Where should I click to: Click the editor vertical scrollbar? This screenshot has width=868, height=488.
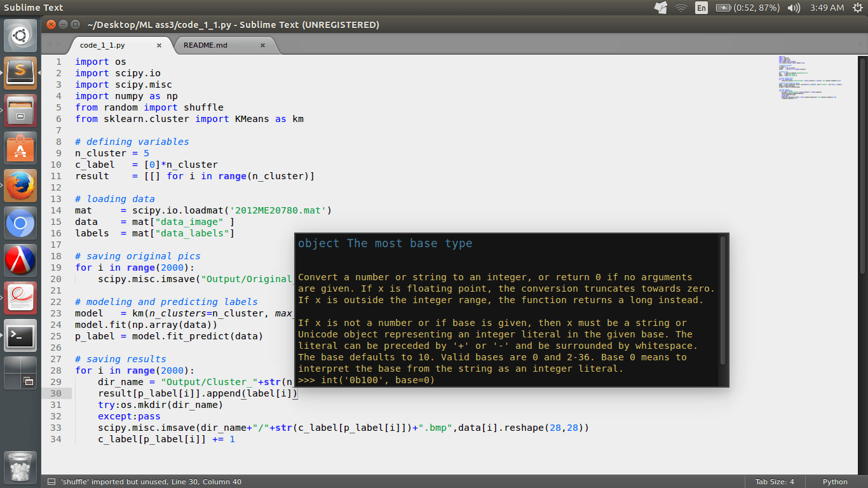pyautogui.click(x=862, y=165)
